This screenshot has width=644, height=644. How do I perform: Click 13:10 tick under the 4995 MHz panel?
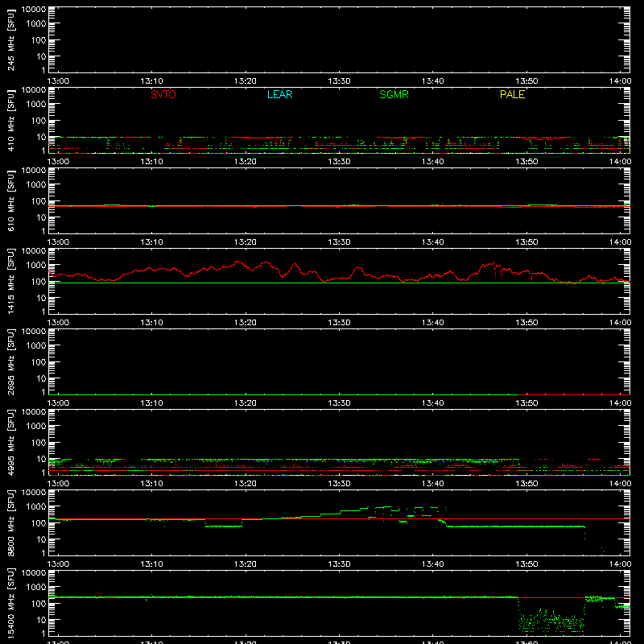(x=151, y=484)
